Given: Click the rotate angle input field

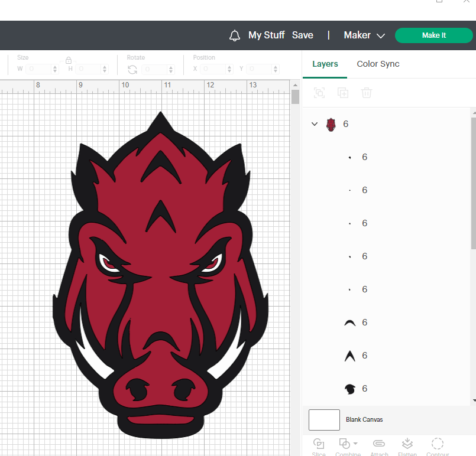Looking at the screenshot, I should pyautogui.click(x=155, y=69).
